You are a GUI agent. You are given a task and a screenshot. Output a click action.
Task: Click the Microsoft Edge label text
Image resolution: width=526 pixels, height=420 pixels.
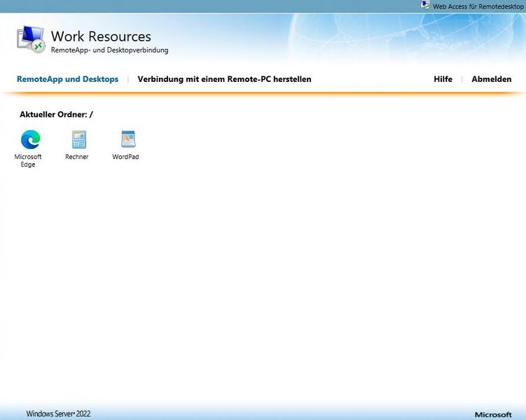[28, 160]
